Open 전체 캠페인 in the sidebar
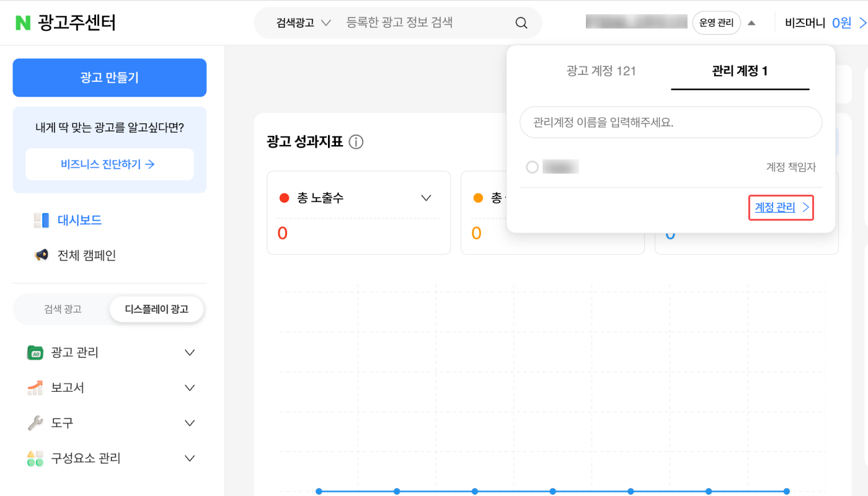Viewport: 868px width, 496px height. 87,255
